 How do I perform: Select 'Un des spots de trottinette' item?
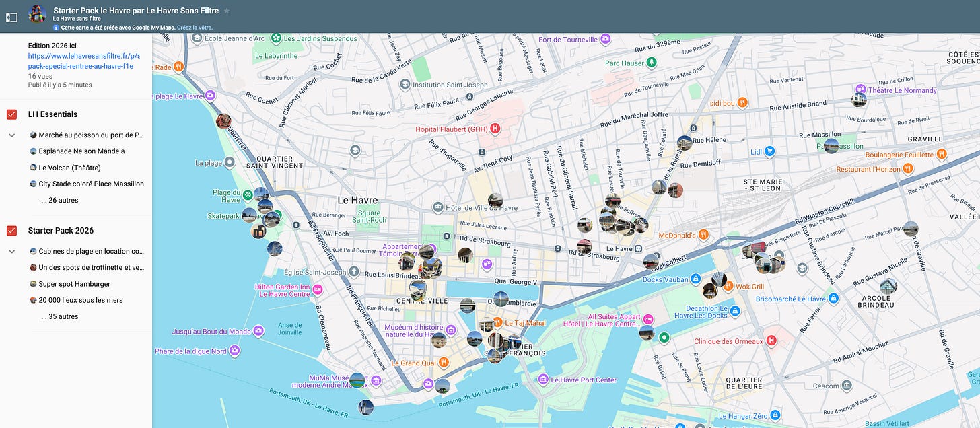click(x=87, y=267)
